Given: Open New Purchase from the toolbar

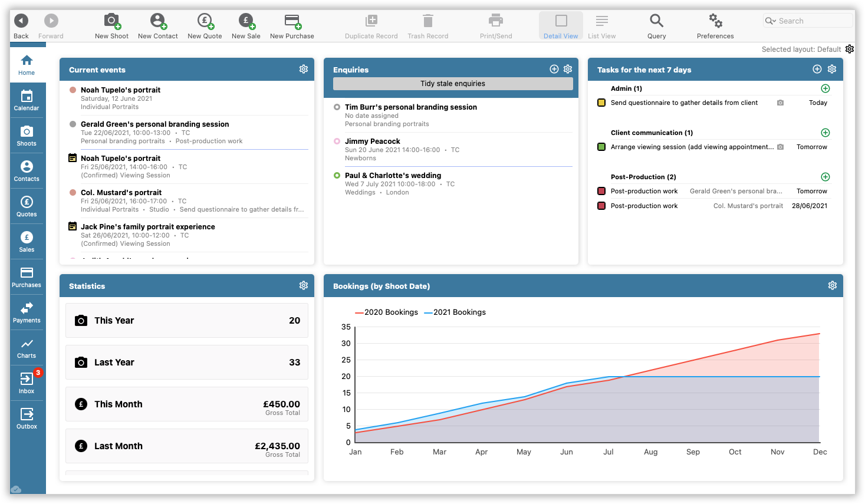Looking at the screenshot, I should pyautogui.click(x=292, y=21).
